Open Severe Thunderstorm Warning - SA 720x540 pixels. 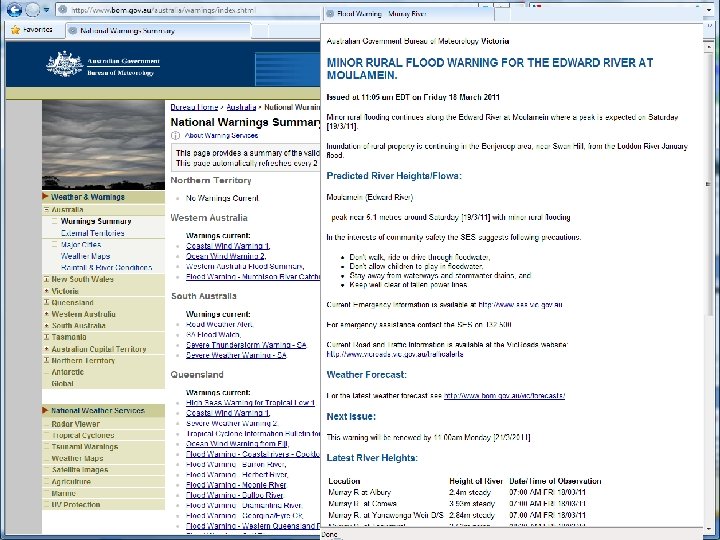pos(246,345)
